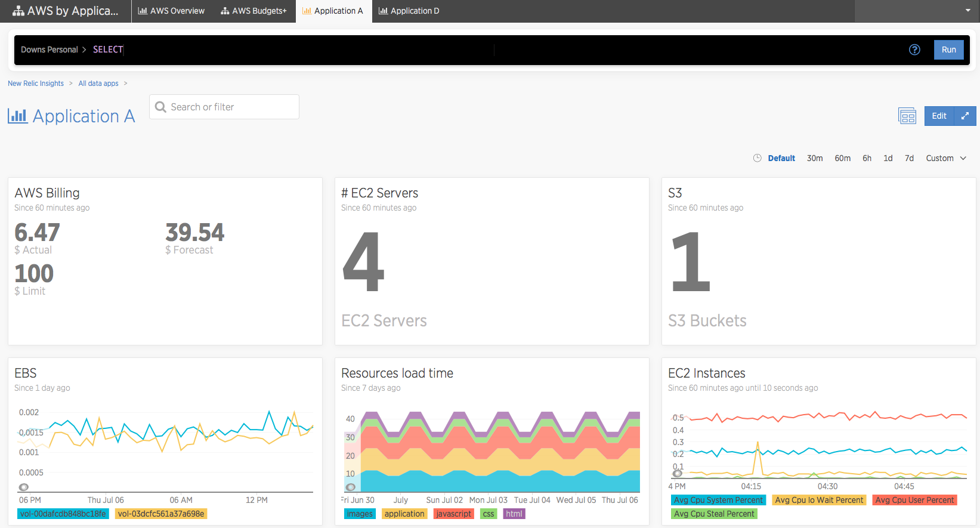Viewport: 980px width, 528px height.
Task: Open the AWS by Applica... dashboard set menu
Action: (x=66, y=11)
